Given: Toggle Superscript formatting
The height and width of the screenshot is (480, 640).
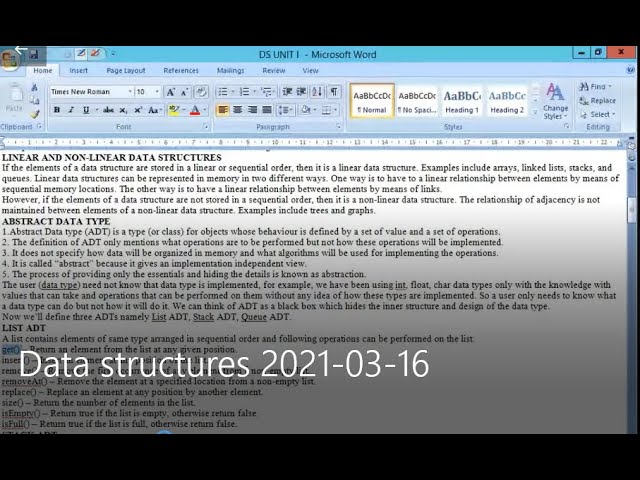Looking at the screenshot, I should coord(138,110).
